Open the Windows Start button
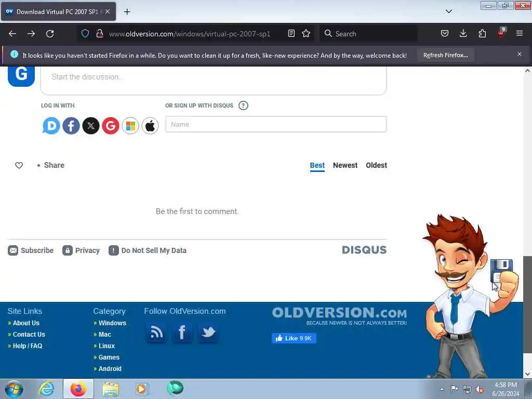This screenshot has width=532, height=399. point(14,389)
